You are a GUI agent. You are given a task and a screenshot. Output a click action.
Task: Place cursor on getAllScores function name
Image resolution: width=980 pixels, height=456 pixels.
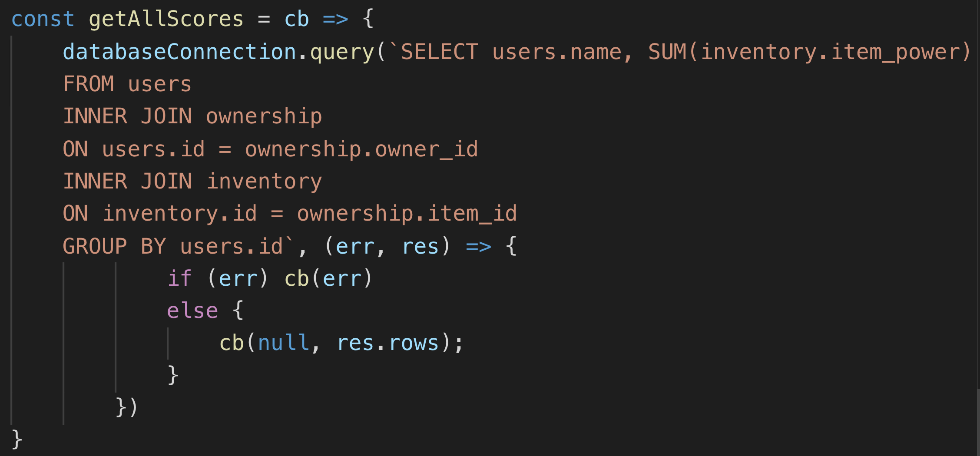166,19
